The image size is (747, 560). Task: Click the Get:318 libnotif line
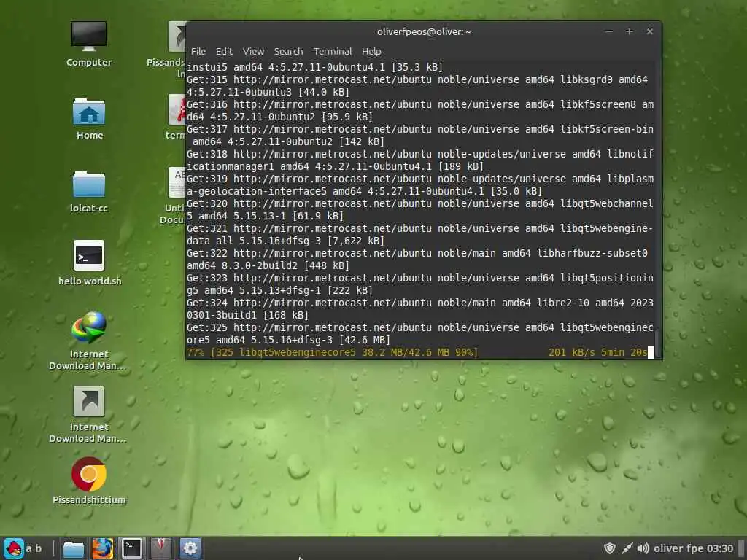[x=419, y=160]
